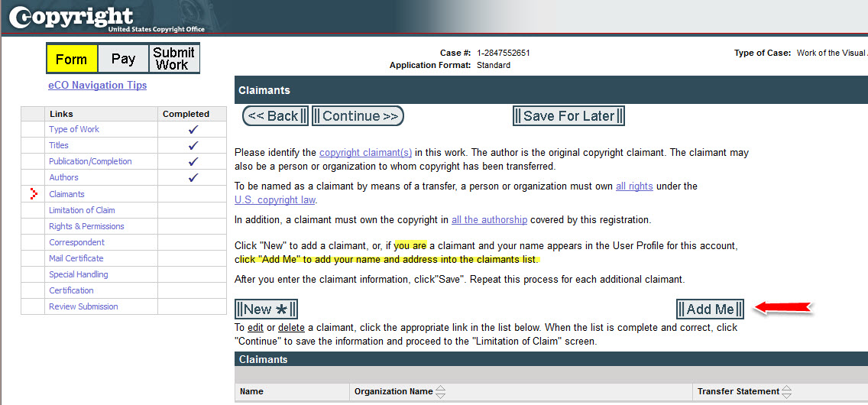The height and width of the screenshot is (405, 868).
Task: Open Publication/Completion section link
Action: [90, 161]
